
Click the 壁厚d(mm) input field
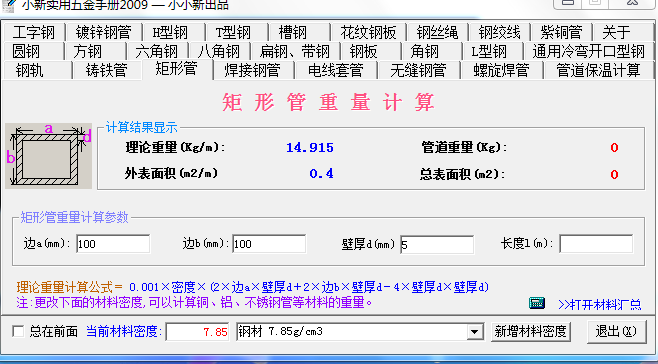tap(437, 245)
